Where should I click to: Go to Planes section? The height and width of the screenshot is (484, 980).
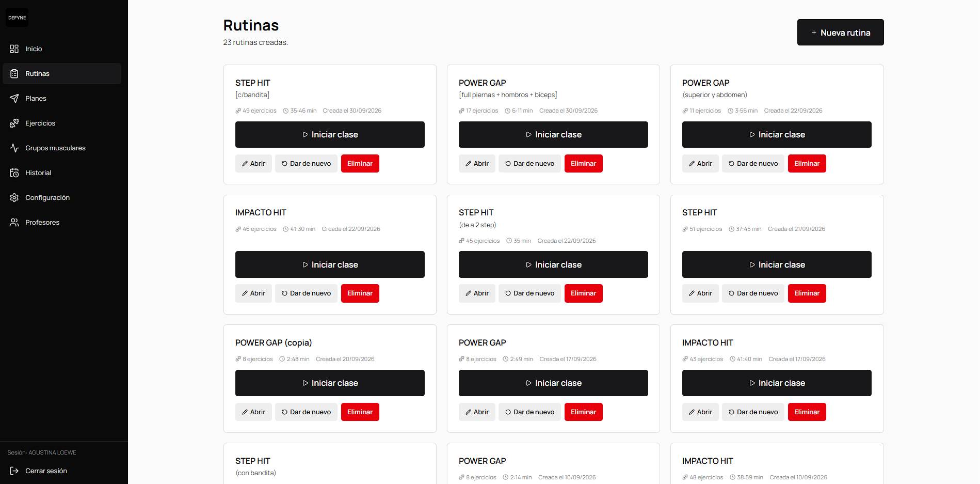click(x=62, y=98)
